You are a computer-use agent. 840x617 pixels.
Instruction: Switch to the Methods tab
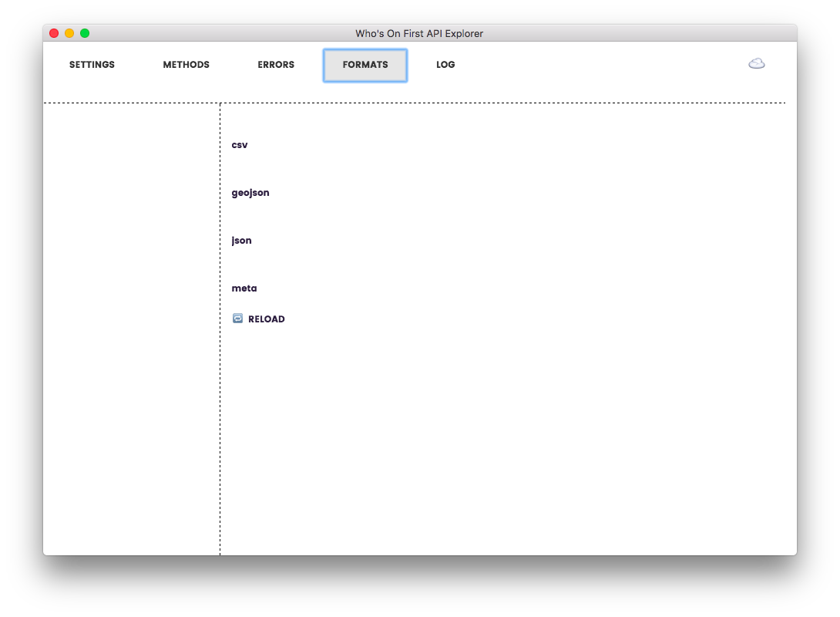(186, 64)
